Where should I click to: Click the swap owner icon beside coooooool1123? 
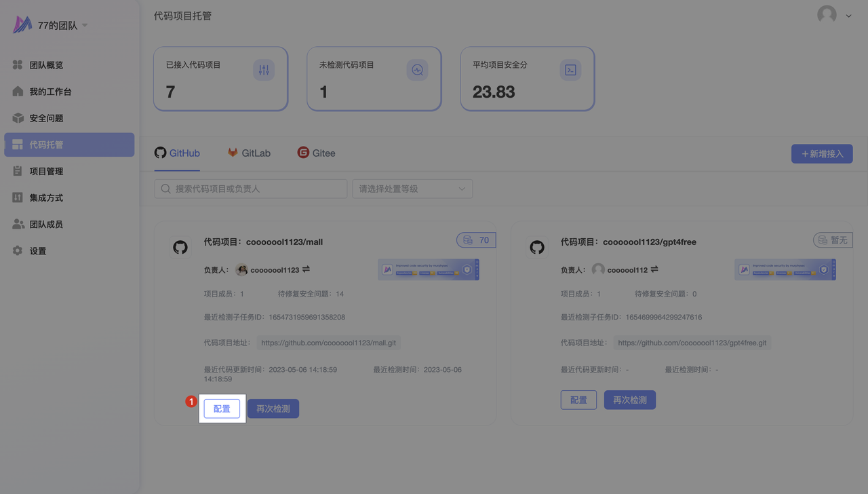(306, 269)
